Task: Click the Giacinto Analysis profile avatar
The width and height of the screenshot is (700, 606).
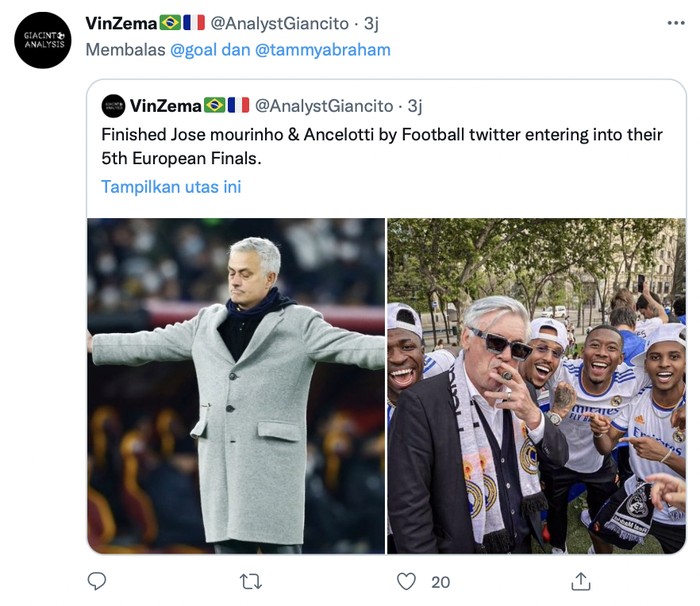Action: 43,40
